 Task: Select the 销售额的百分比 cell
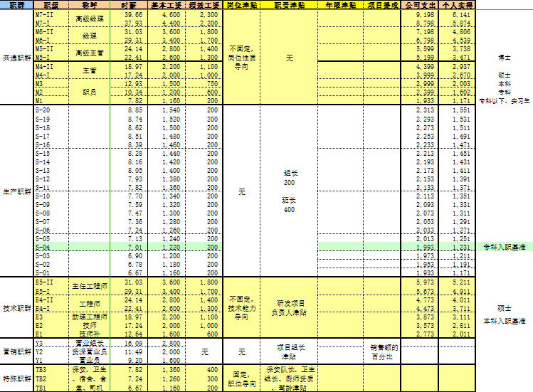pos(384,351)
